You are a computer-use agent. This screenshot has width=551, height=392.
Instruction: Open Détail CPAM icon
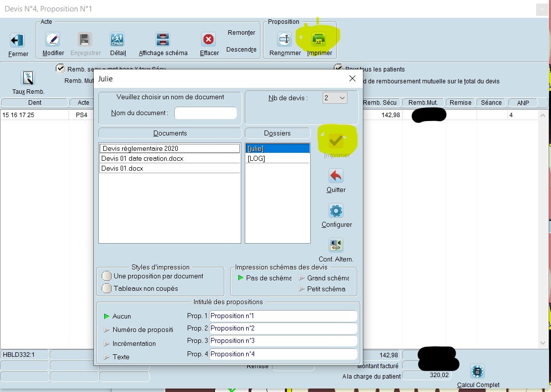117,40
